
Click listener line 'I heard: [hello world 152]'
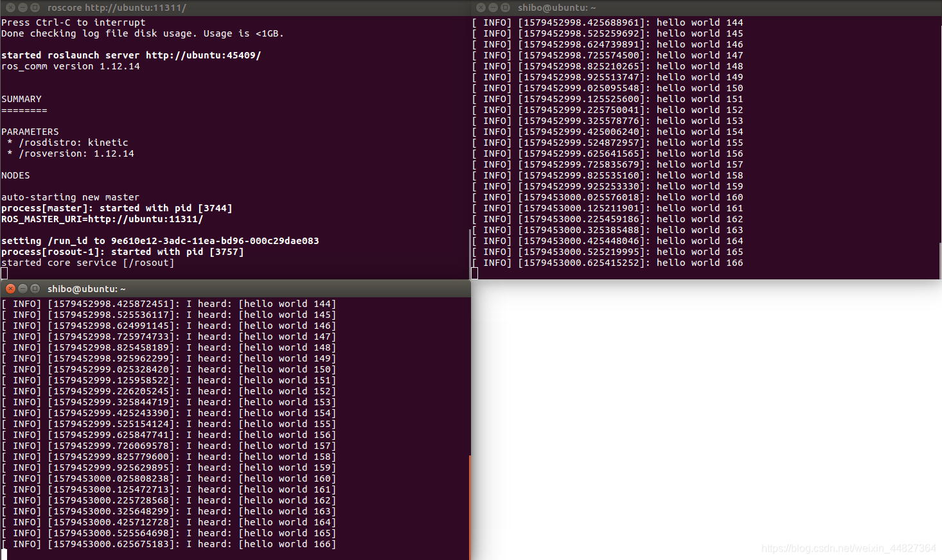coord(169,391)
